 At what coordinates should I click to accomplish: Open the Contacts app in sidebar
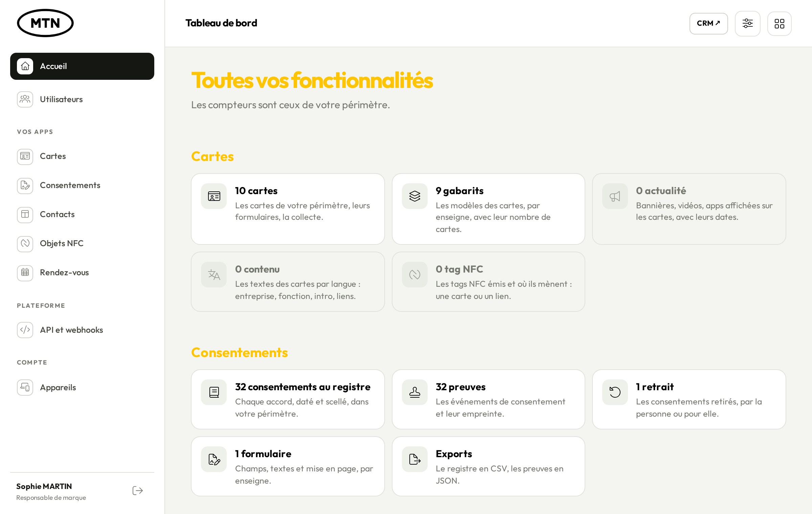click(82, 214)
